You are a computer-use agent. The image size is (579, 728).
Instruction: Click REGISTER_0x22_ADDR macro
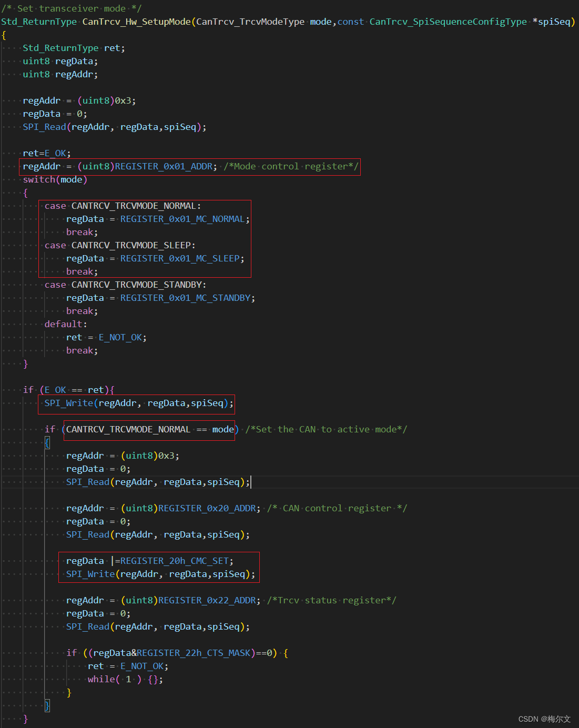tap(207, 600)
